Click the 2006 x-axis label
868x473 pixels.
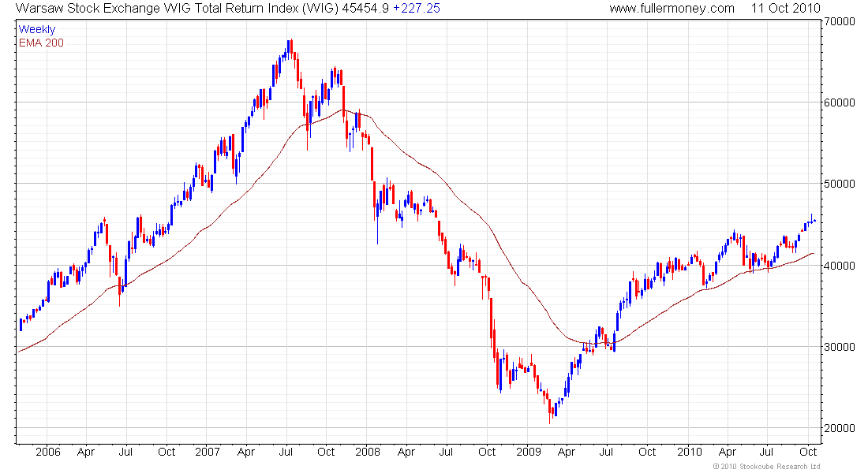click(x=47, y=452)
